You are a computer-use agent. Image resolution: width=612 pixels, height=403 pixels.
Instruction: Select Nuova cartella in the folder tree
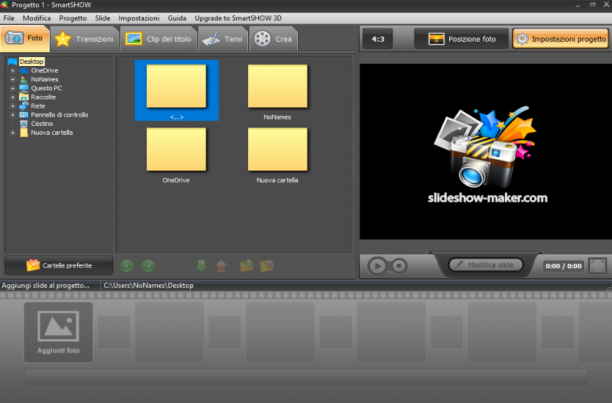pos(52,133)
